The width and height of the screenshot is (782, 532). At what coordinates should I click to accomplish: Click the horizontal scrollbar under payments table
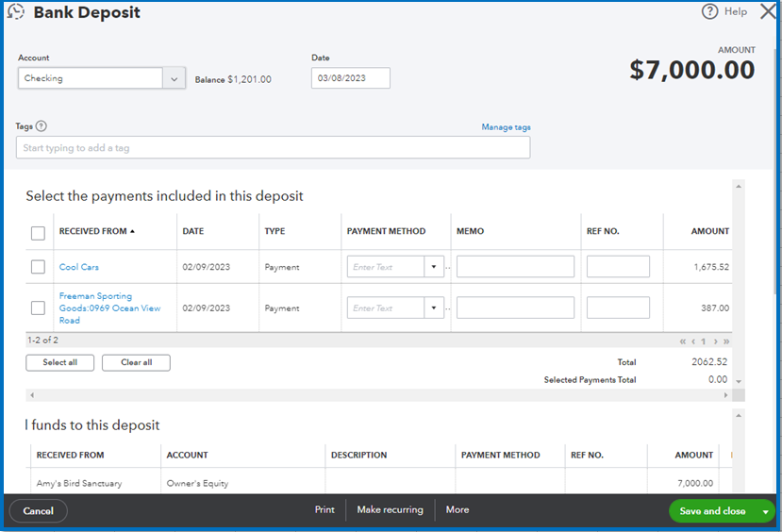pyautogui.click(x=377, y=394)
